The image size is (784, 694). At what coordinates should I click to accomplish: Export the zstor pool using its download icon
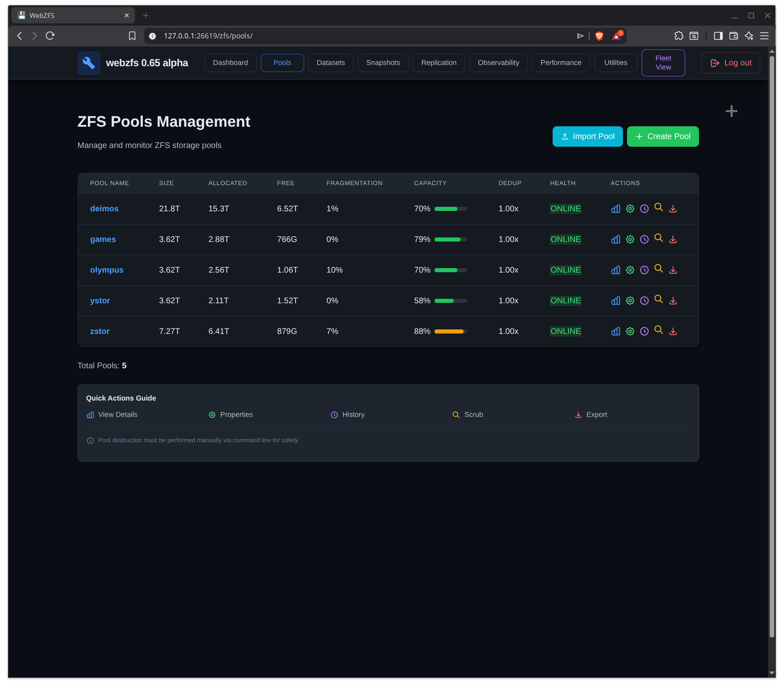[673, 331]
